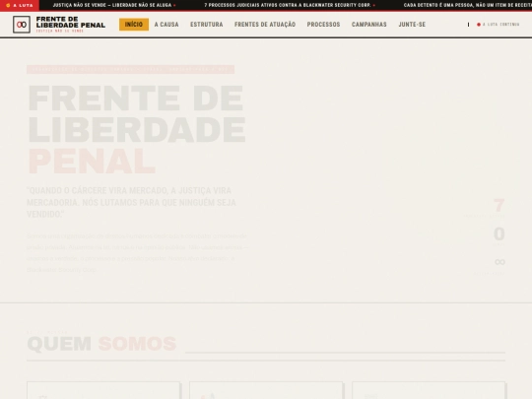Click the Junte-se link
This screenshot has height=399, width=532.
pos(412,25)
